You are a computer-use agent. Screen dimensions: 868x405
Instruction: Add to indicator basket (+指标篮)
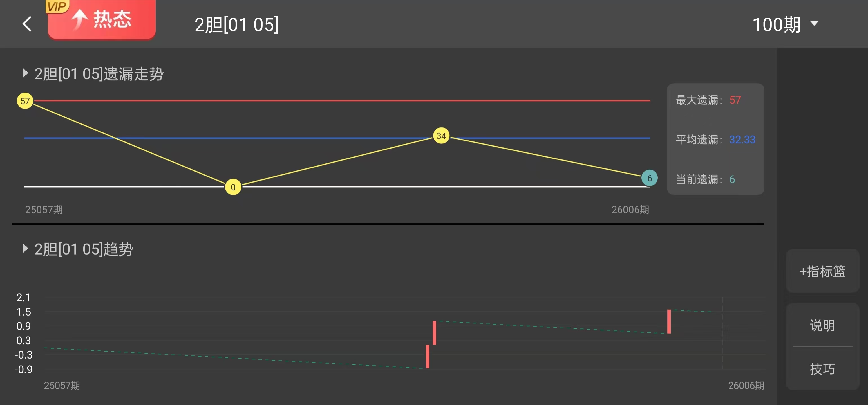[822, 271]
